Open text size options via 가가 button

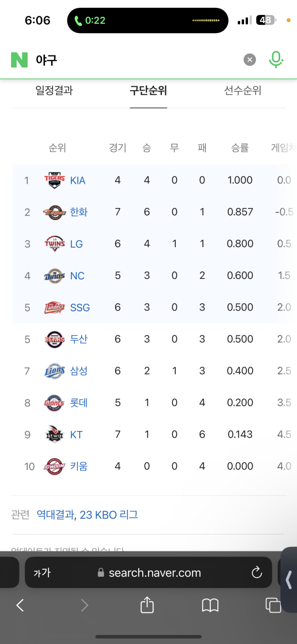click(42, 573)
